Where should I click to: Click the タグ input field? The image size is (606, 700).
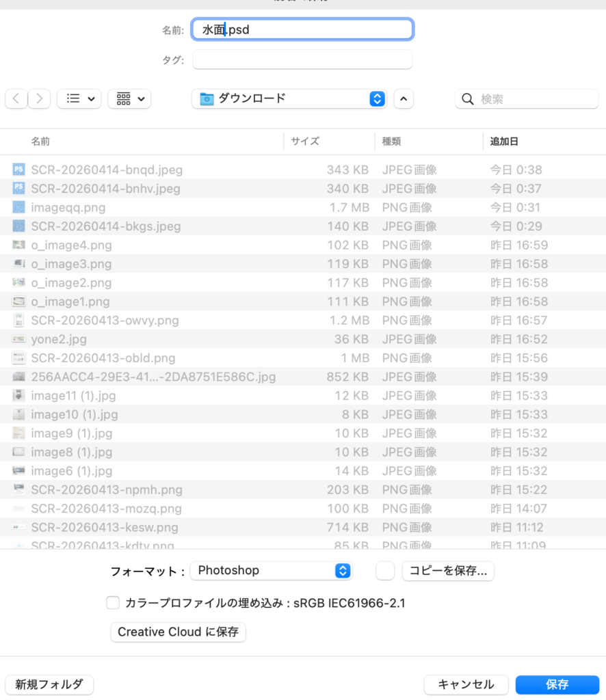pos(302,60)
